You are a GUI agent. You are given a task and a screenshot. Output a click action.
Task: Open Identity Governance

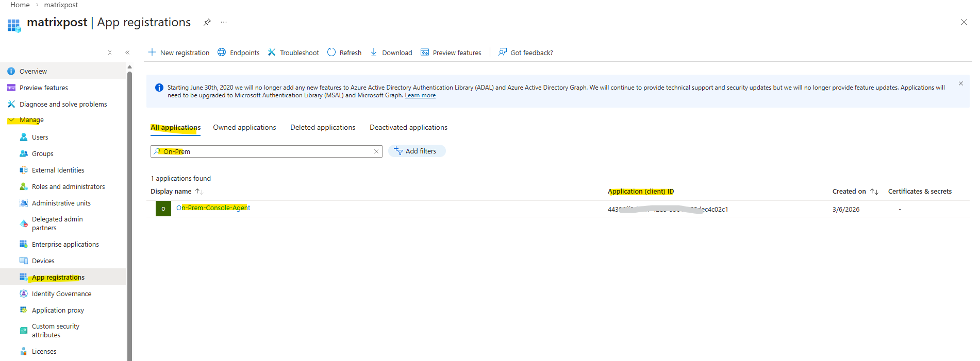point(63,294)
